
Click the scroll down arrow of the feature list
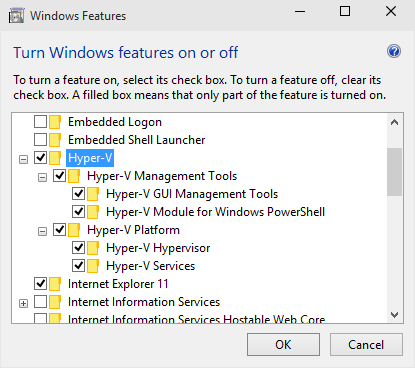(395, 315)
